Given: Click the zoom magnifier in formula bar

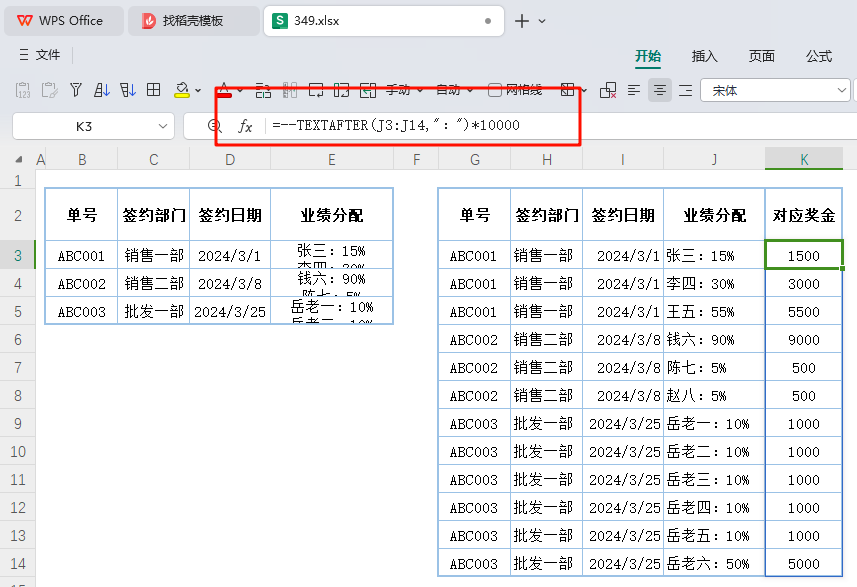Looking at the screenshot, I should coord(214,126).
